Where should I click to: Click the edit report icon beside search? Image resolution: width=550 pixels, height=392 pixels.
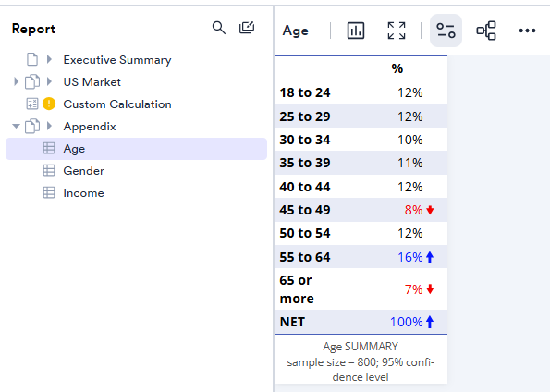(x=247, y=28)
